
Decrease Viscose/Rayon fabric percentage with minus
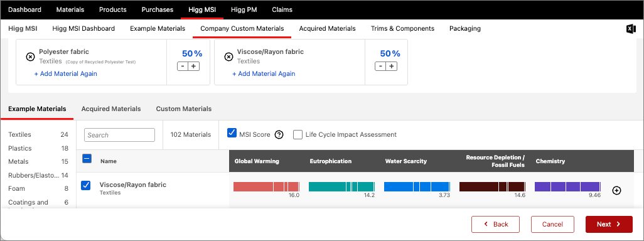380,66
